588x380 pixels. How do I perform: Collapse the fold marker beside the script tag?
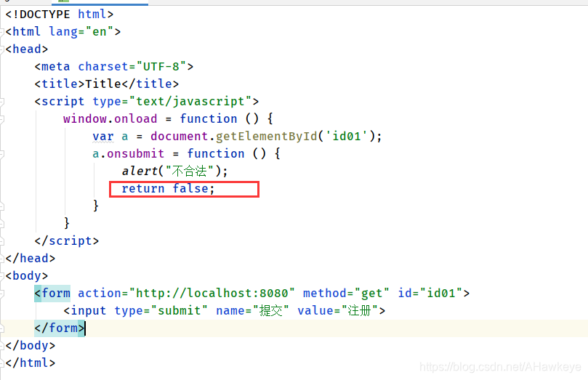click(x=2, y=101)
